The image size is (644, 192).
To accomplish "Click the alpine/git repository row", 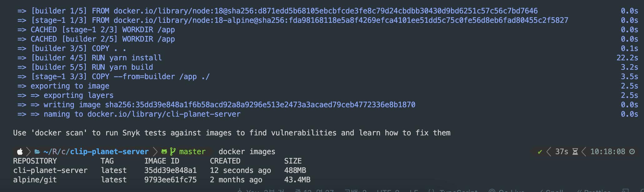I will 162,180.
